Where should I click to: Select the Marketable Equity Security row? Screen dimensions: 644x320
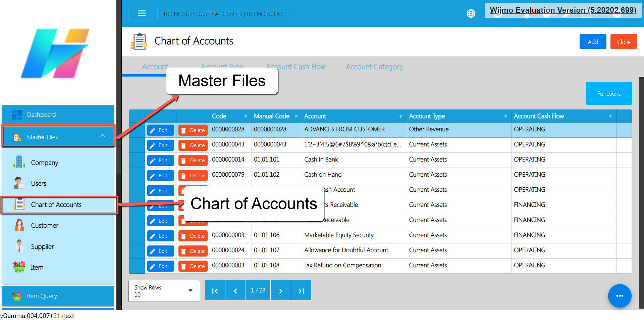(x=338, y=235)
